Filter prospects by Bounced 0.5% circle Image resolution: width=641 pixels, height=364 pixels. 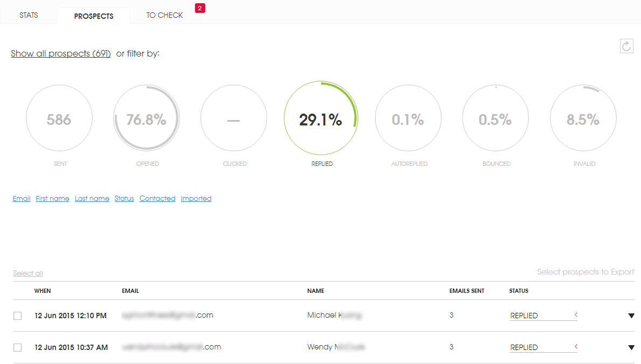pos(496,119)
